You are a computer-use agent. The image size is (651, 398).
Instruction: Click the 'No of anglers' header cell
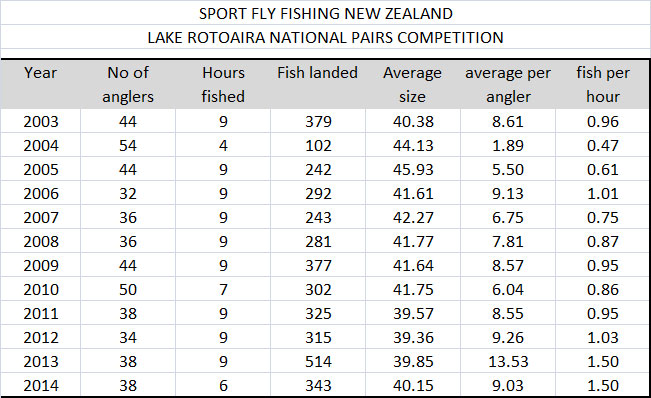click(x=128, y=85)
